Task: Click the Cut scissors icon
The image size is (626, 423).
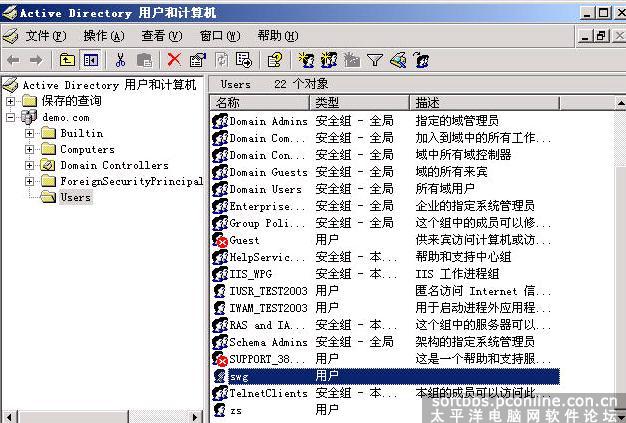Action: [x=120, y=60]
